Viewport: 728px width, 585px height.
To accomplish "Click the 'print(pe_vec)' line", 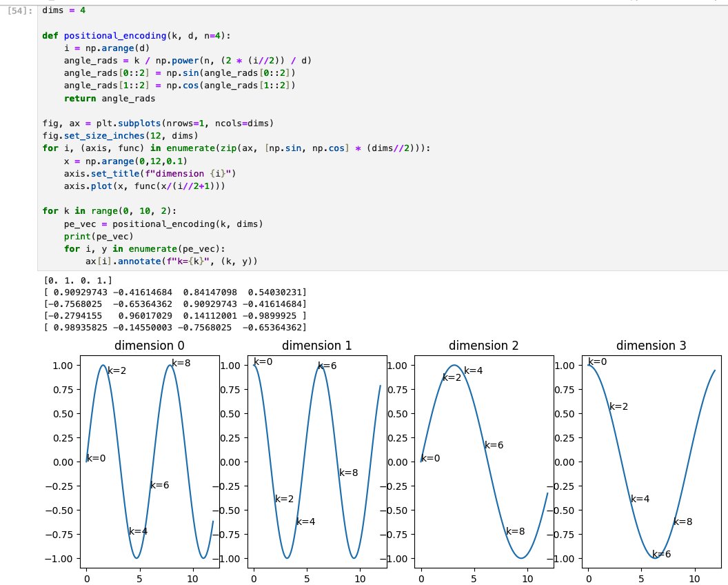I will (99, 237).
